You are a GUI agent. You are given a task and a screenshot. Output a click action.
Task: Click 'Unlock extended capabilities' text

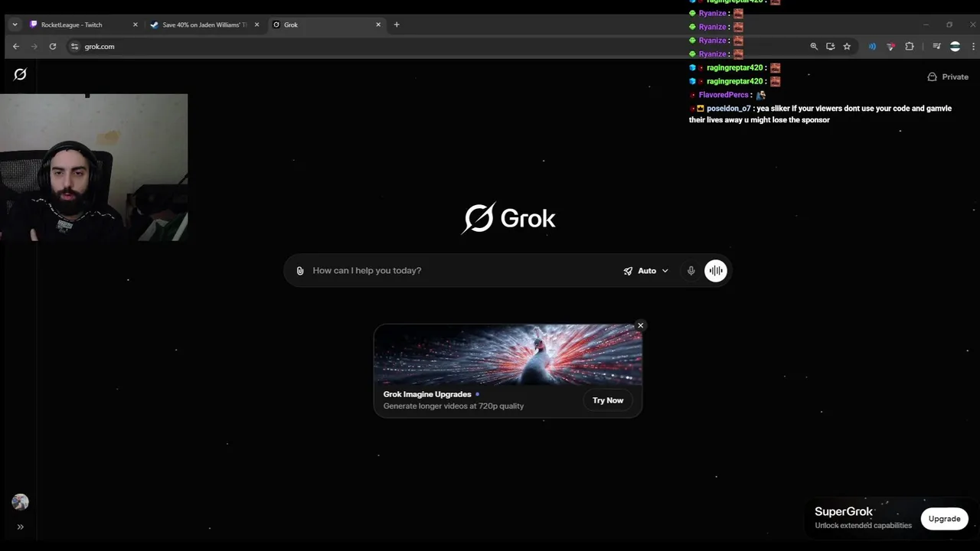[863, 526]
